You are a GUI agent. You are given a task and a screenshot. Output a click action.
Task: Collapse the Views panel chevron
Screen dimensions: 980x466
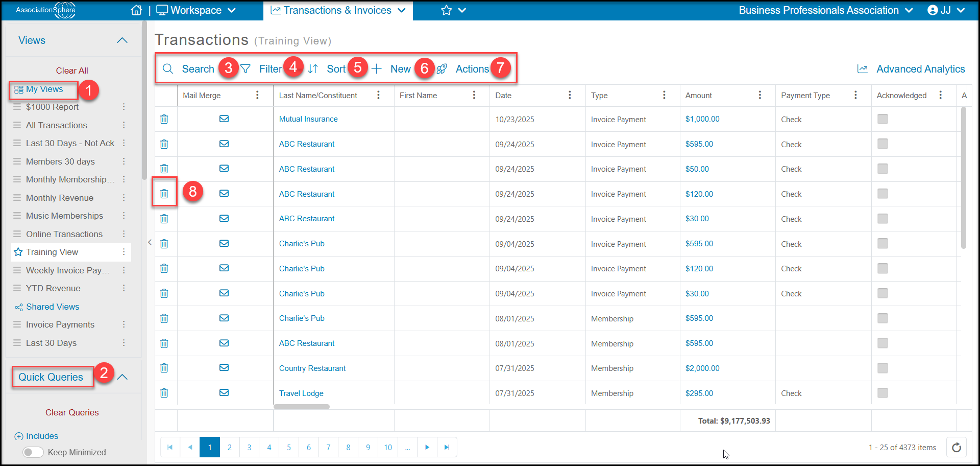(122, 40)
